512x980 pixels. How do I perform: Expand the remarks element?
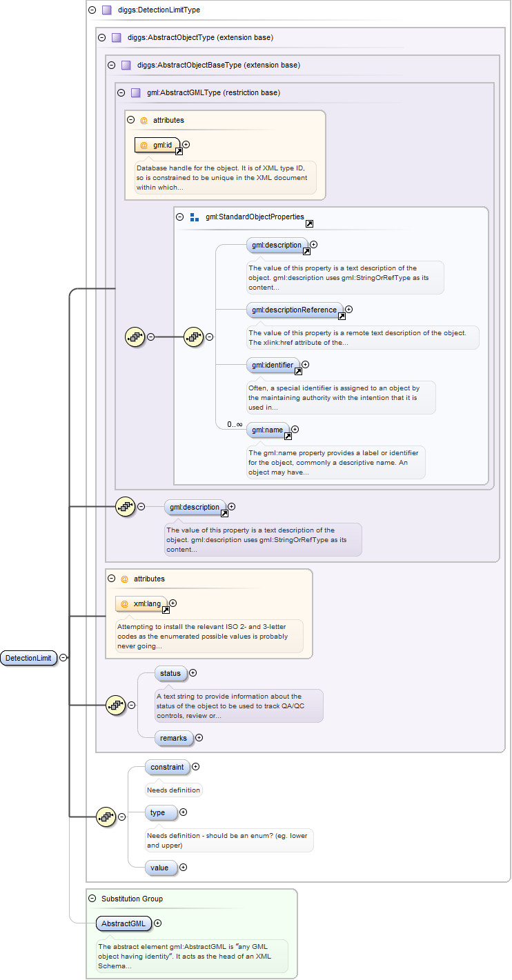pyautogui.click(x=199, y=737)
